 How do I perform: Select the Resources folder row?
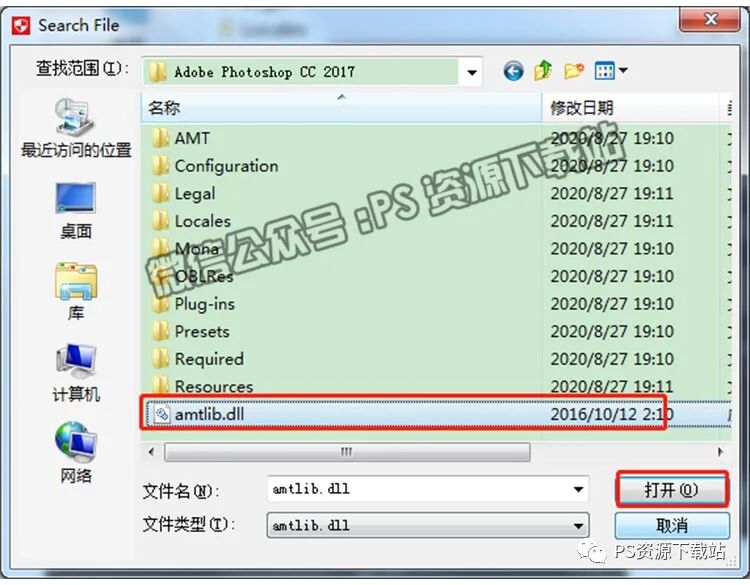point(436,386)
